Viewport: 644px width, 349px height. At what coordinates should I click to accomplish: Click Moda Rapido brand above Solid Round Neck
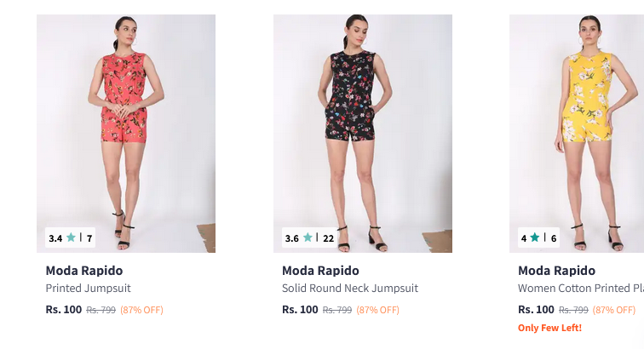point(320,271)
